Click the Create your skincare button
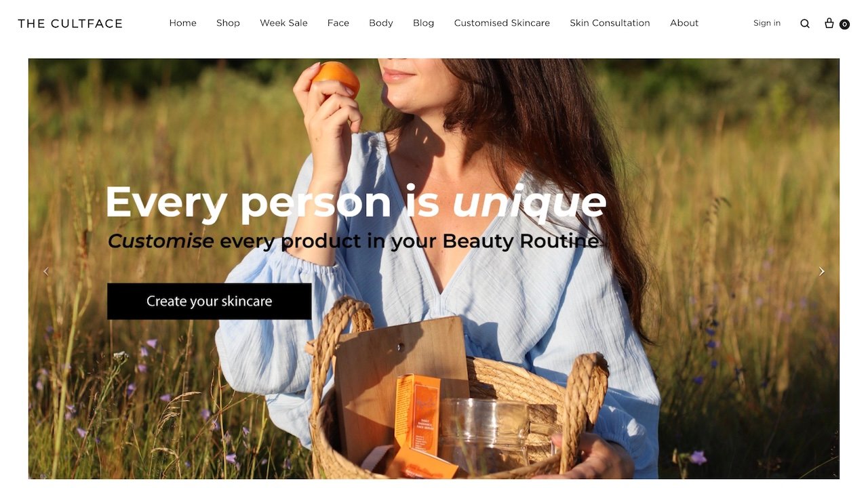Viewport: 868px width, 488px height. (210, 301)
